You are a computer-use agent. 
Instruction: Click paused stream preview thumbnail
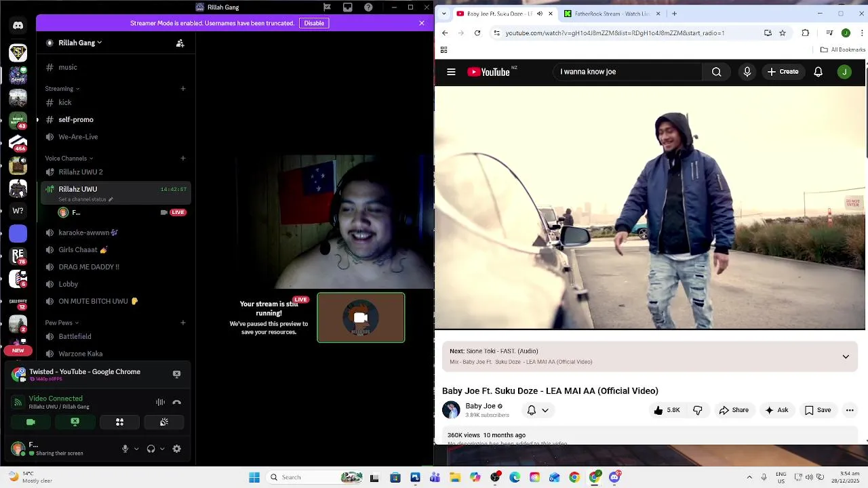(361, 318)
